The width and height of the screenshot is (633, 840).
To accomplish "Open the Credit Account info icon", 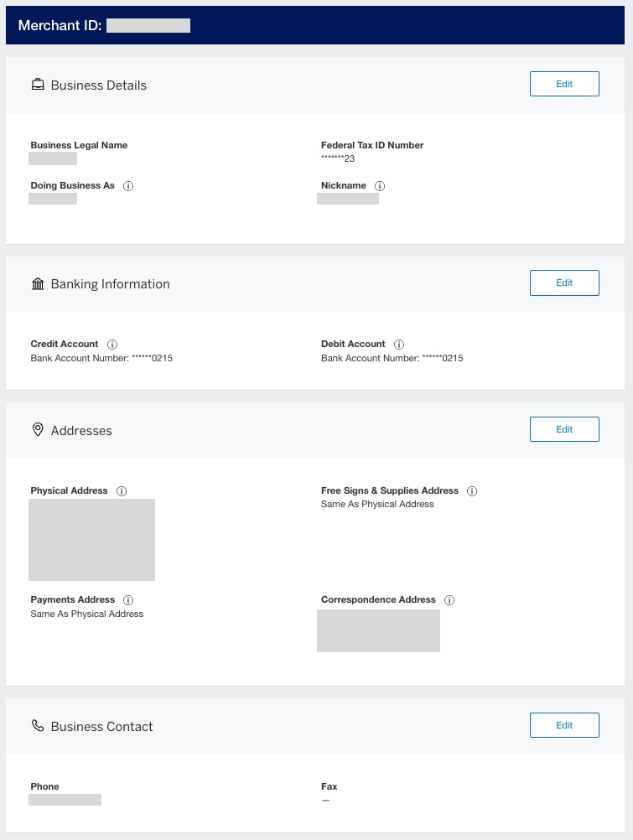I will click(x=112, y=344).
